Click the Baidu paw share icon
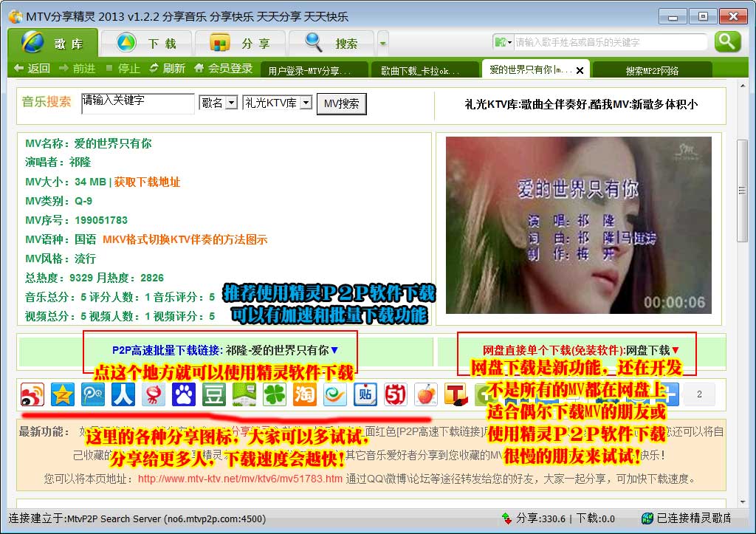 [x=184, y=394]
